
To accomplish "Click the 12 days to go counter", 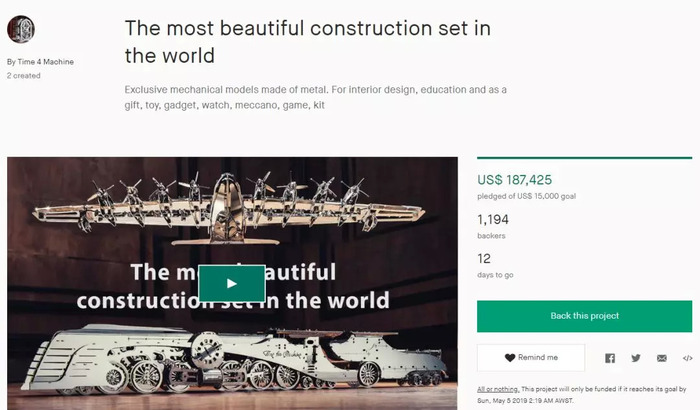I will (x=484, y=258).
